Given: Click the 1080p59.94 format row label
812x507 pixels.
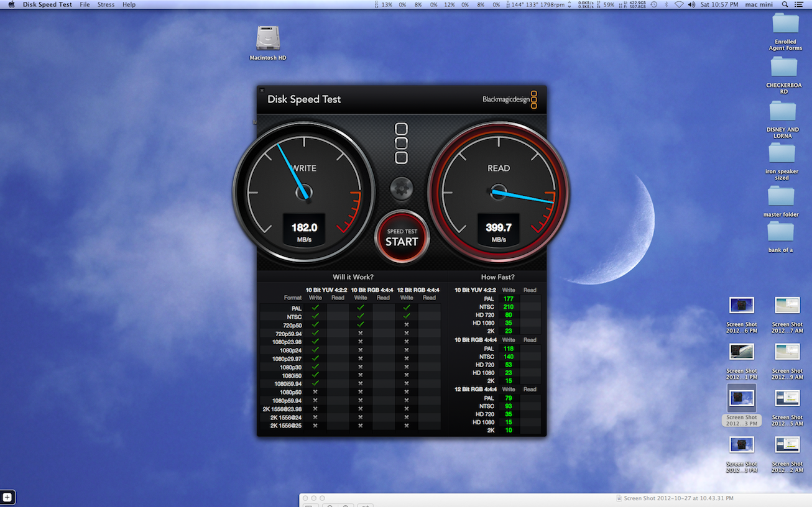Looking at the screenshot, I should [x=288, y=401].
